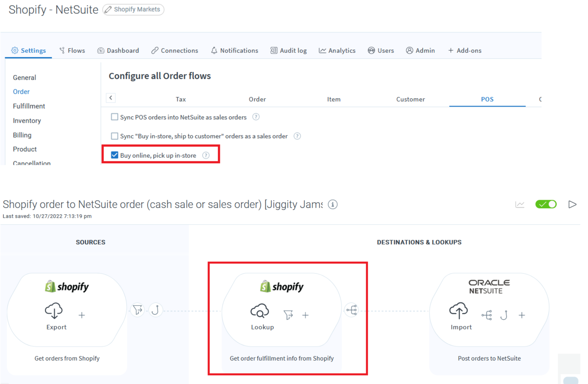Viewport: 588px width, 384px height.
Task: Select the Tax sub-tab
Action: pos(181,100)
